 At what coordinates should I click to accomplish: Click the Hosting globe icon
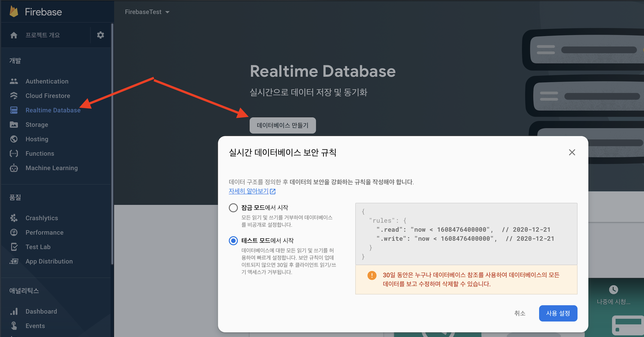click(14, 139)
